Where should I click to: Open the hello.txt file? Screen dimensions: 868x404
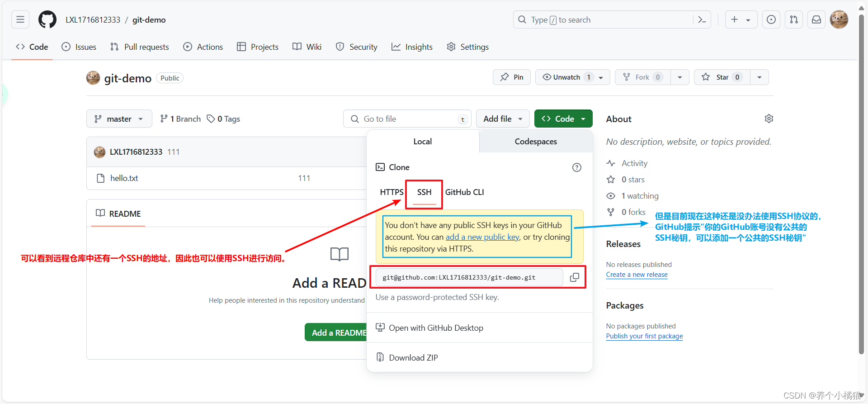[124, 178]
